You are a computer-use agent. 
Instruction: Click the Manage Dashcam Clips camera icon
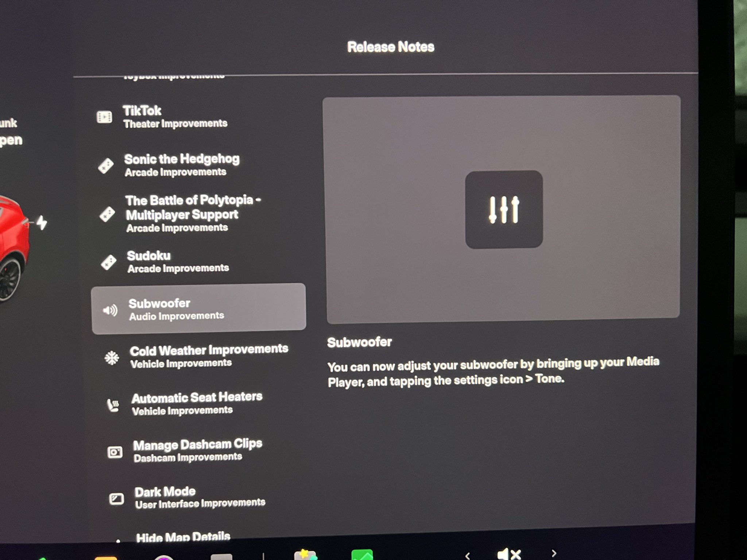115,452
